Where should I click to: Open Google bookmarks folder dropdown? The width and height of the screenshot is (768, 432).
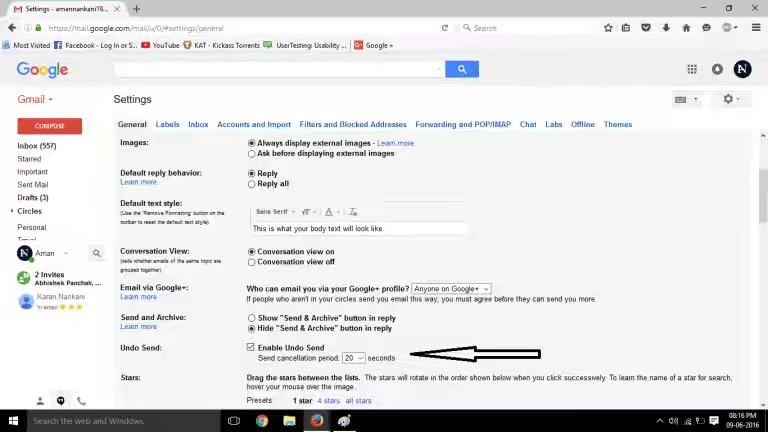374,45
